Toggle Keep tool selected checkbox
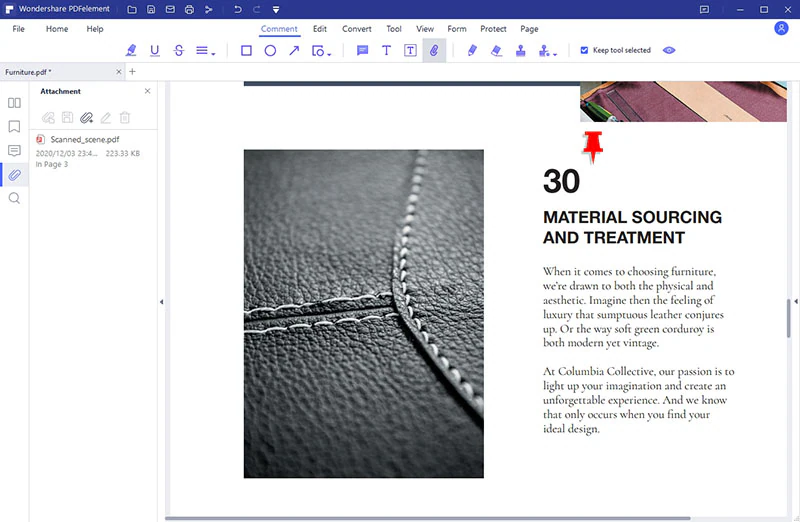The width and height of the screenshot is (800, 522). pos(584,50)
